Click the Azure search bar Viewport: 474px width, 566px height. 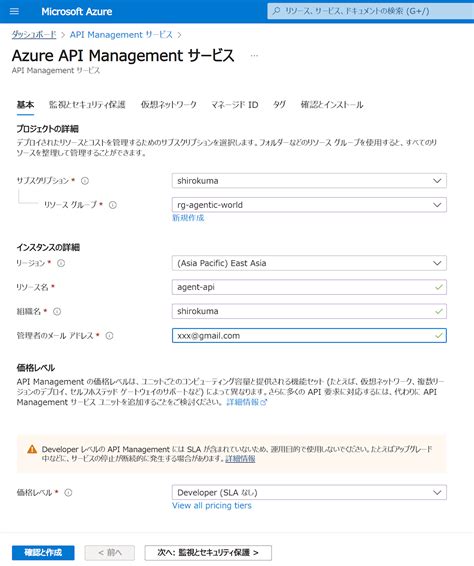(x=370, y=11)
